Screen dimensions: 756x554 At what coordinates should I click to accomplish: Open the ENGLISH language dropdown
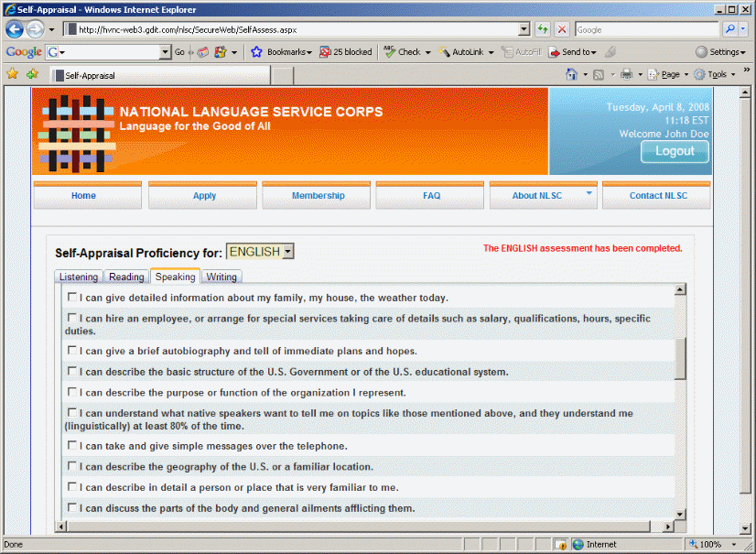pyautogui.click(x=287, y=252)
